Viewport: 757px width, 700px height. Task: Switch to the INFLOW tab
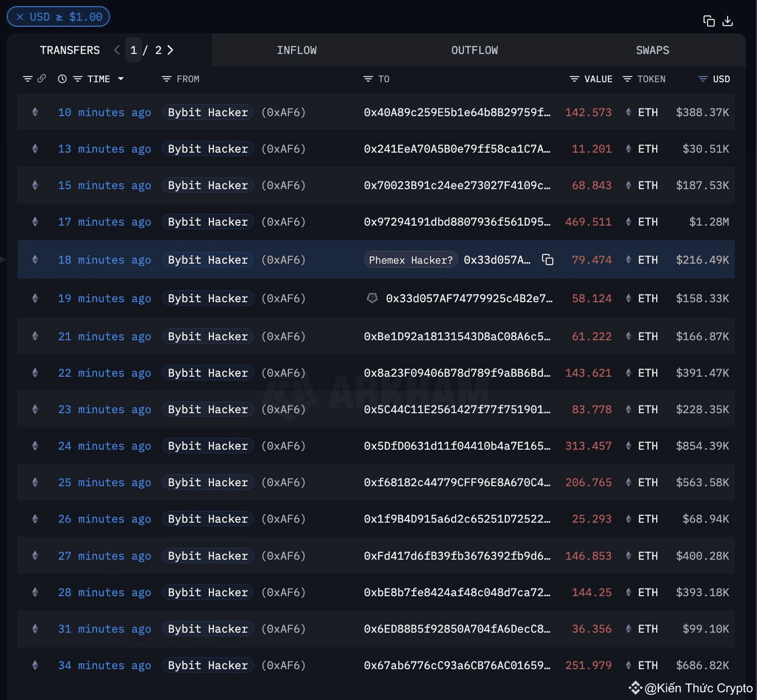tap(297, 50)
